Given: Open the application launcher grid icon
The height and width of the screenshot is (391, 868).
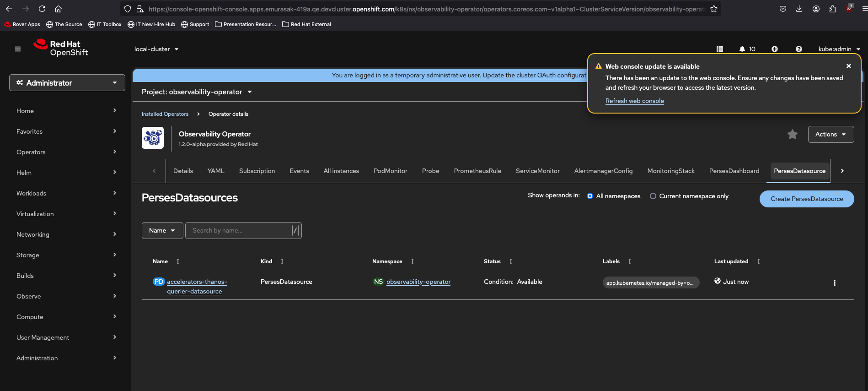Looking at the screenshot, I should click(x=720, y=49).
